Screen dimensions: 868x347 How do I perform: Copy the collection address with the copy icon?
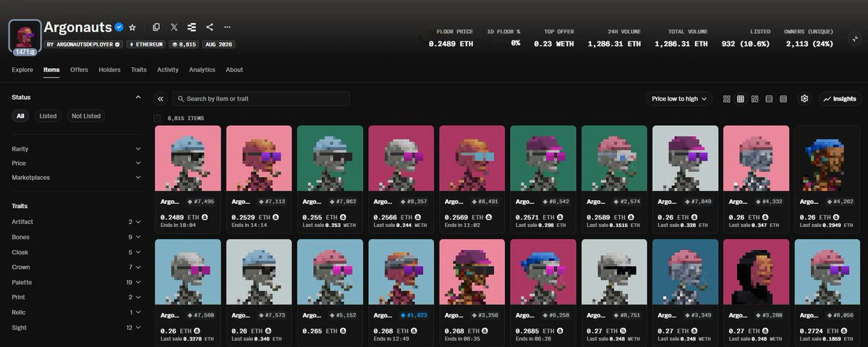tap(156, 27)
